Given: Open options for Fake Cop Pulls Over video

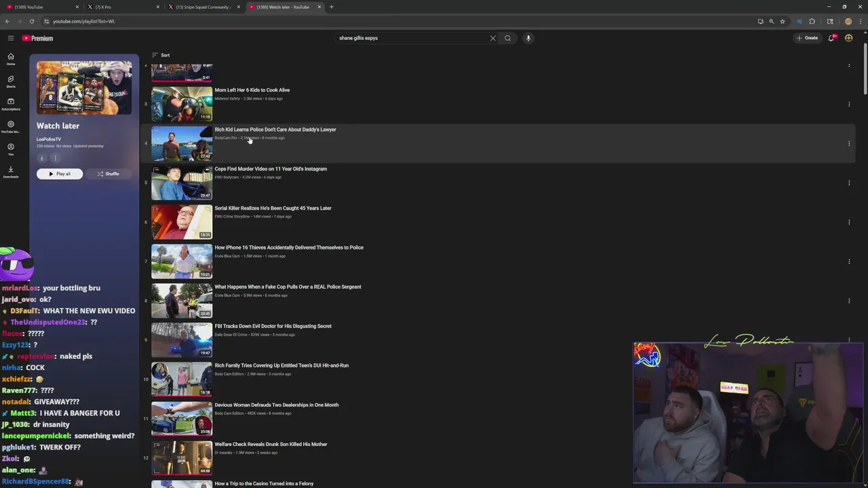Looking at the screenshot, I should 849,300.
